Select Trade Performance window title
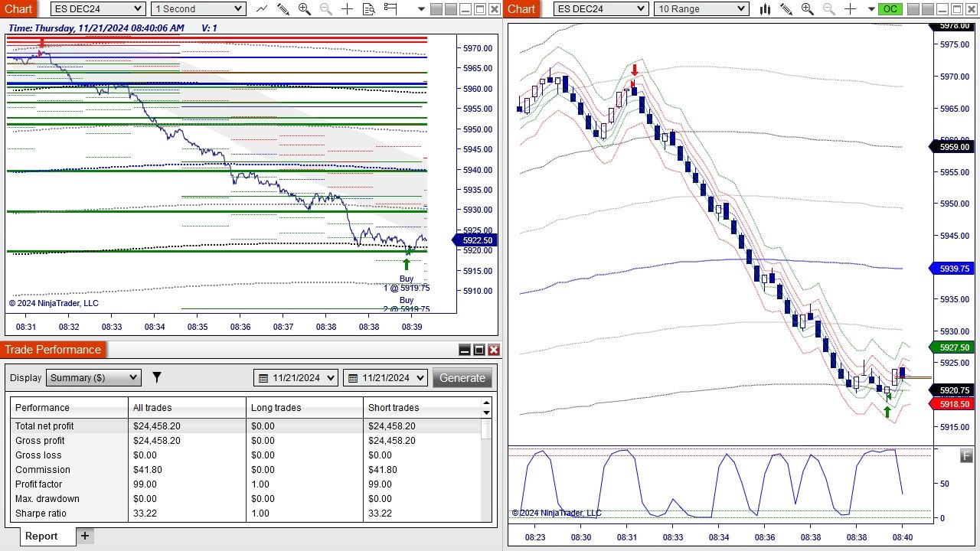 tap(53, 350)
